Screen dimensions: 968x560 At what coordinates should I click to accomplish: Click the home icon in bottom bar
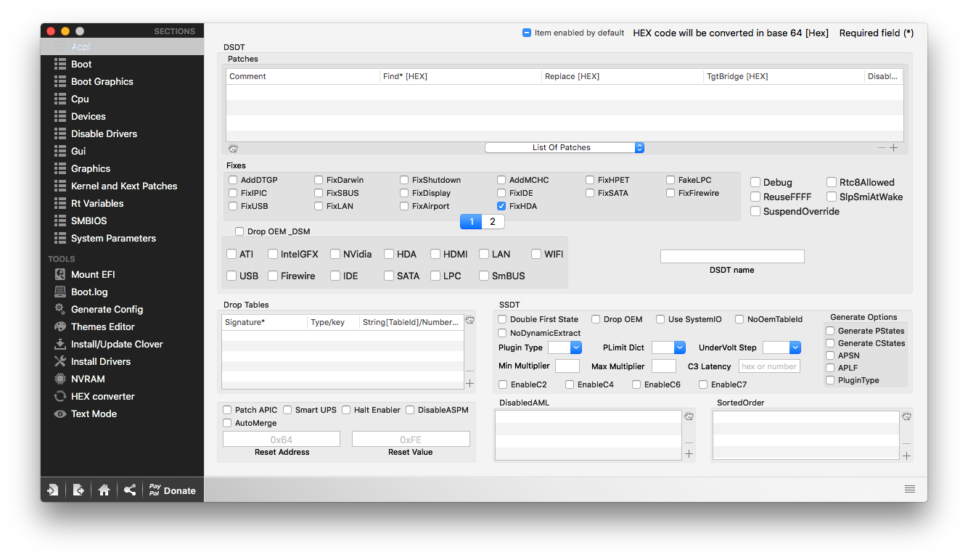104,490
